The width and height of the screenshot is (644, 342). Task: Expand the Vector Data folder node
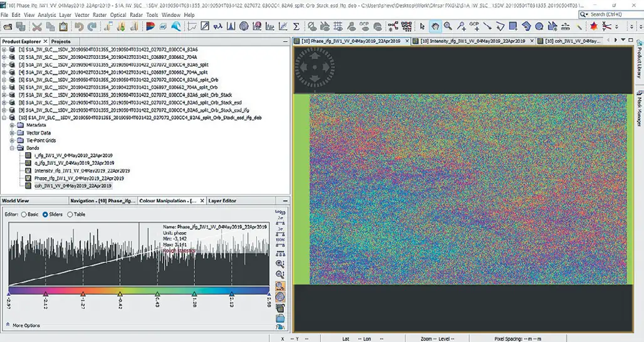click(12, 133)
